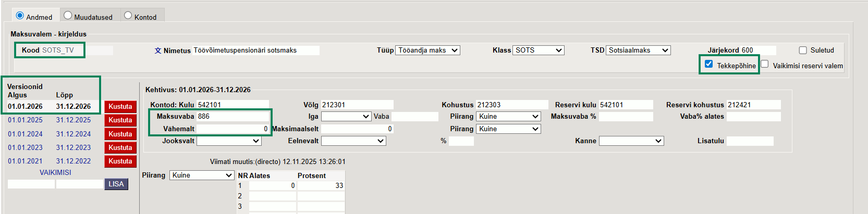Click the Nimetus text field
This screenshot has height=214, width=868.
255,51
